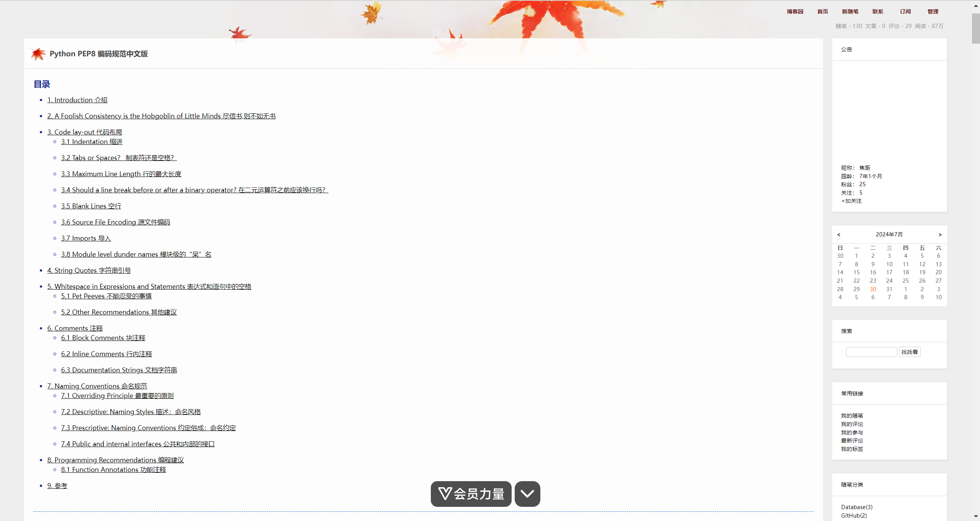980x521 pixels.
Task: Open 3.2 Tabs or Spaces section
Action: click(x=119, y=158)
